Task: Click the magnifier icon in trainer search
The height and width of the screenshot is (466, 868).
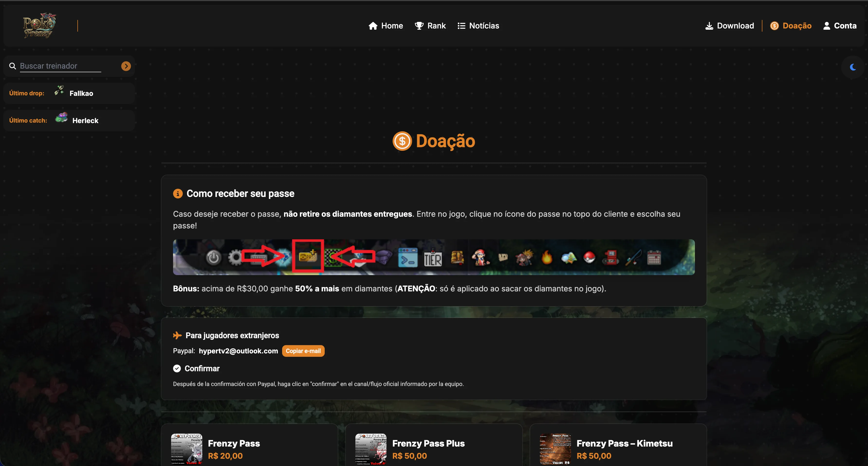Action: [x=12, y=66]
